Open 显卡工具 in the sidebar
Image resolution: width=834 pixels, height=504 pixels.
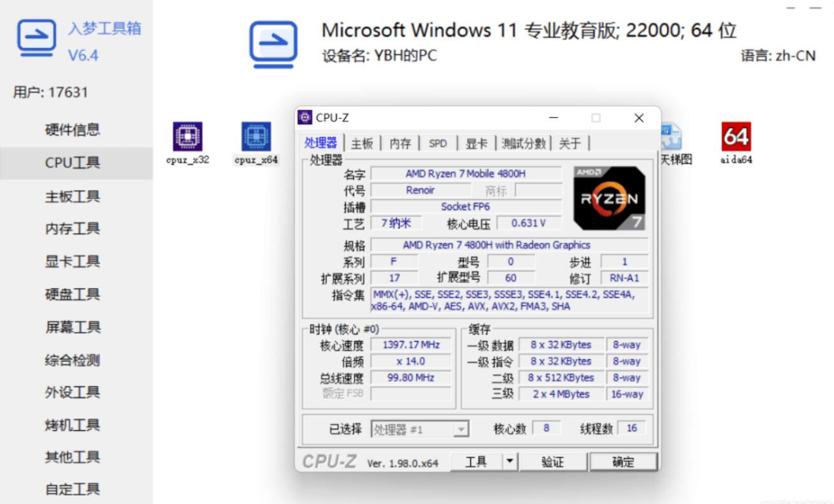click(x=73, y=262)
